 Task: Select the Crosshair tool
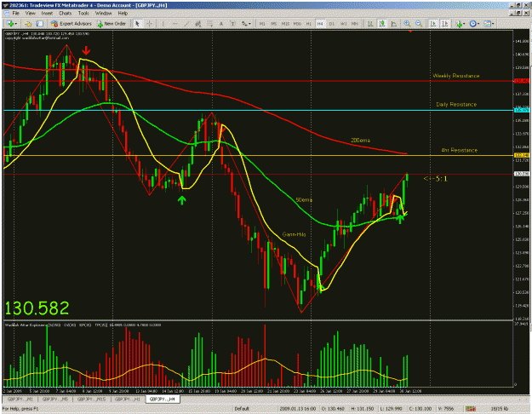[x=149, y=24]
